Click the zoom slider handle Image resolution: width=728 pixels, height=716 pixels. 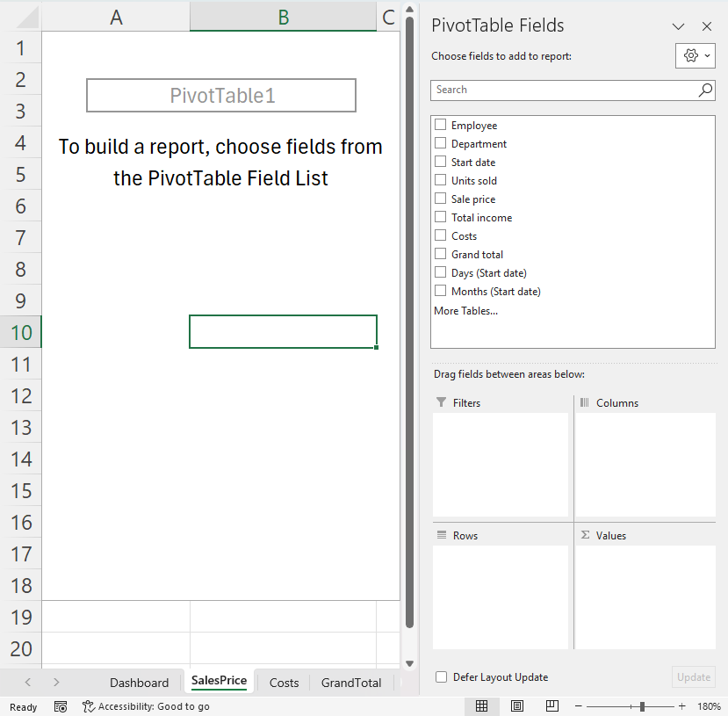[643, 706]
